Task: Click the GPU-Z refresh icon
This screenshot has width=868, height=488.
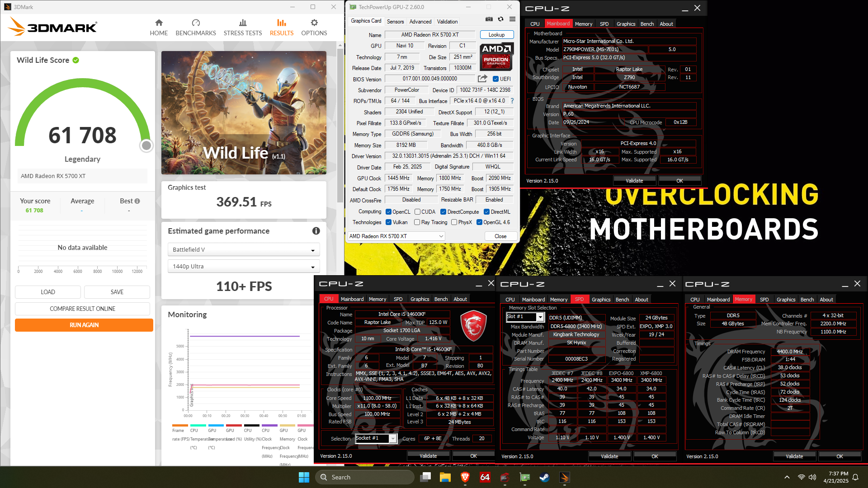Action: point(500,19)
